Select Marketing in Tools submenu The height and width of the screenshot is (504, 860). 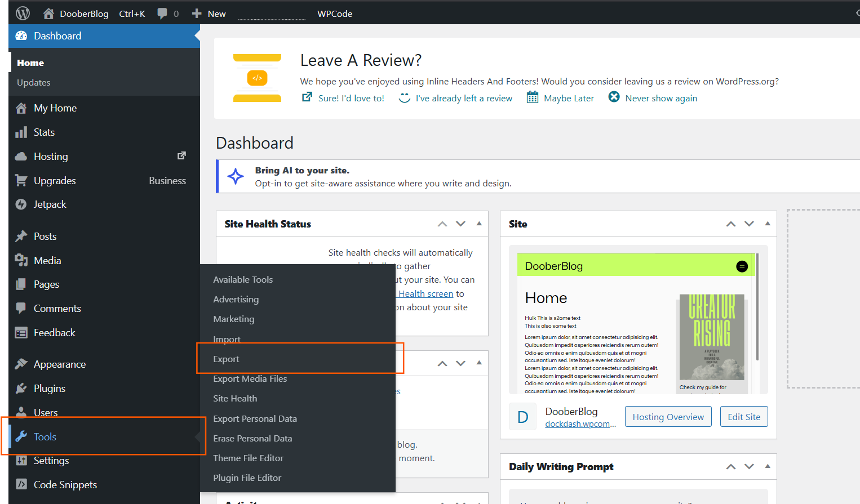pos(234,319)
